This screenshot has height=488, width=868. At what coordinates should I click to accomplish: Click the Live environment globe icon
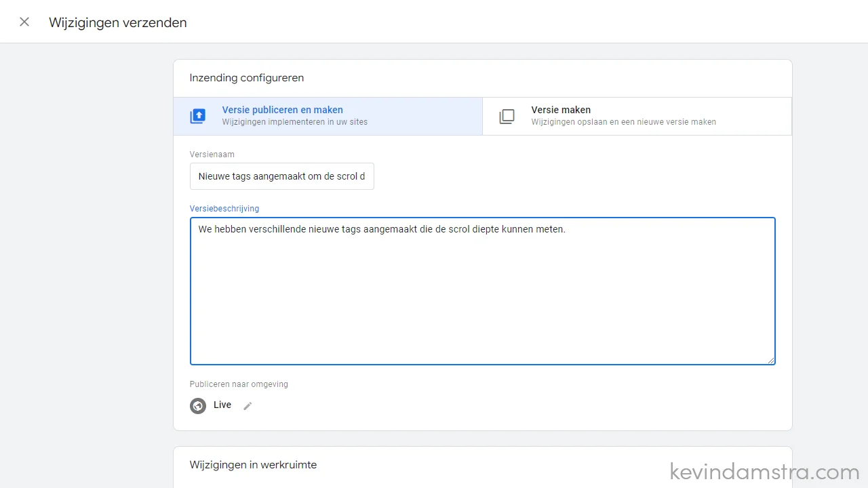point(198,405)
